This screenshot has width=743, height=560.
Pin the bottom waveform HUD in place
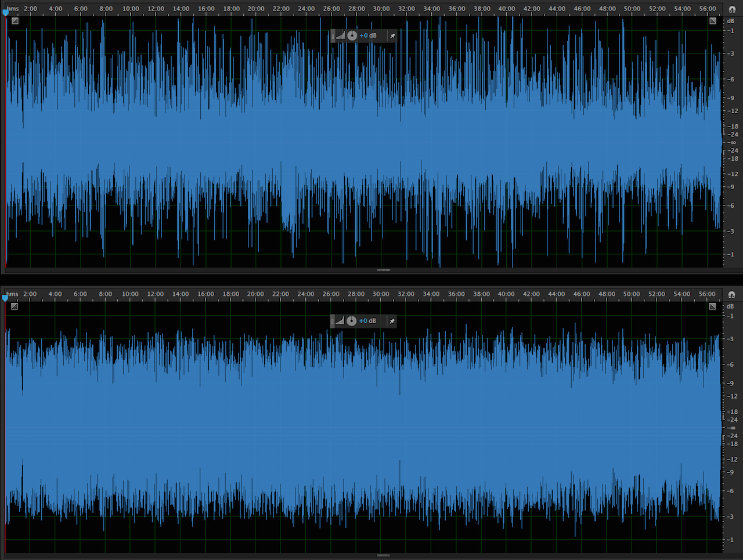(x=392, y=321)
